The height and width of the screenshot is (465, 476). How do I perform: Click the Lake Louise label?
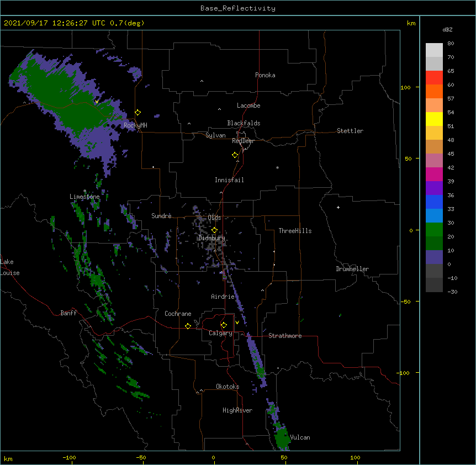pyautogui.click(x=10, y=267)
